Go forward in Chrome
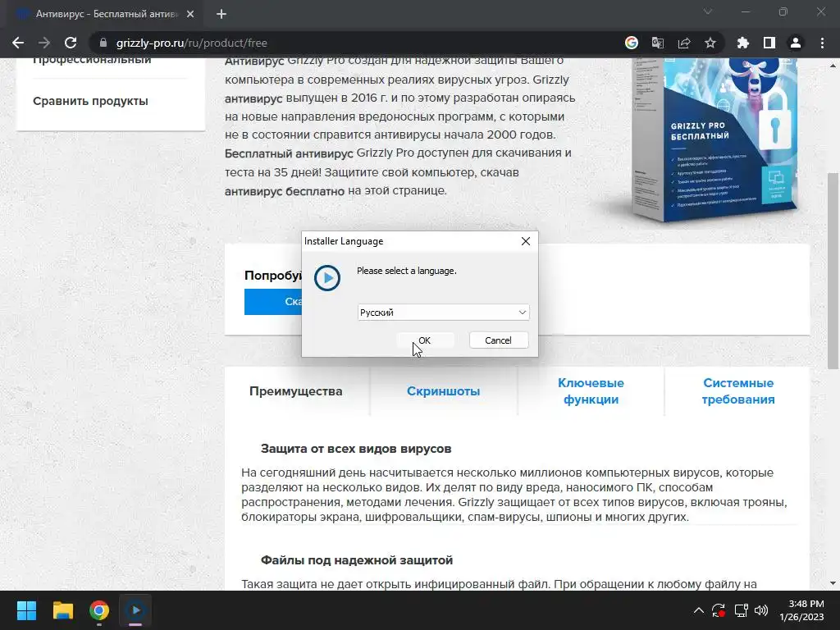840x630 pixels. coord(44,43)
